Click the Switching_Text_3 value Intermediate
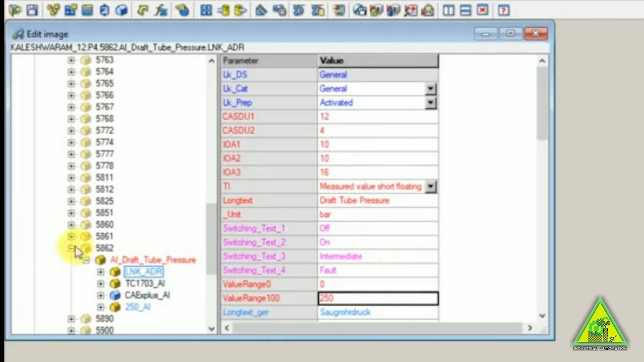This screenshot has height=362, width=644. pos(341,256)
